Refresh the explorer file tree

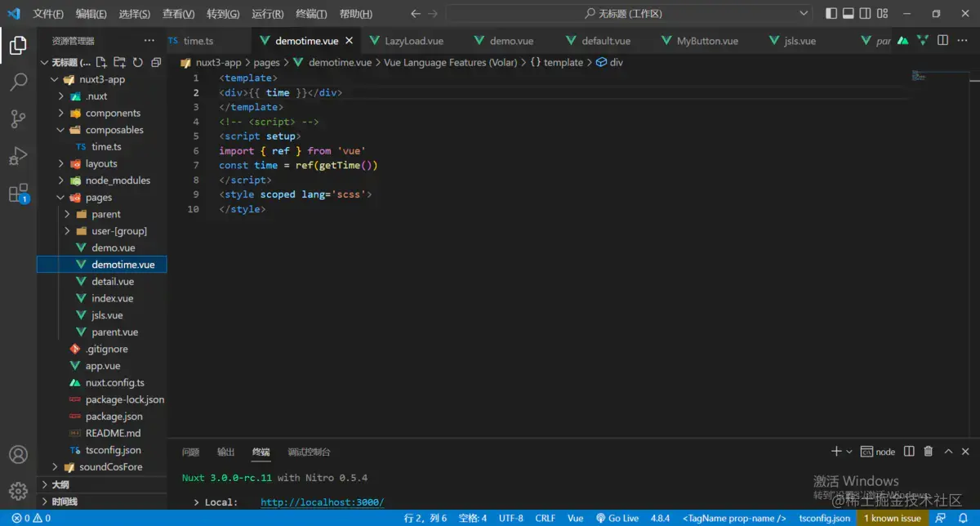pos(137,62)
